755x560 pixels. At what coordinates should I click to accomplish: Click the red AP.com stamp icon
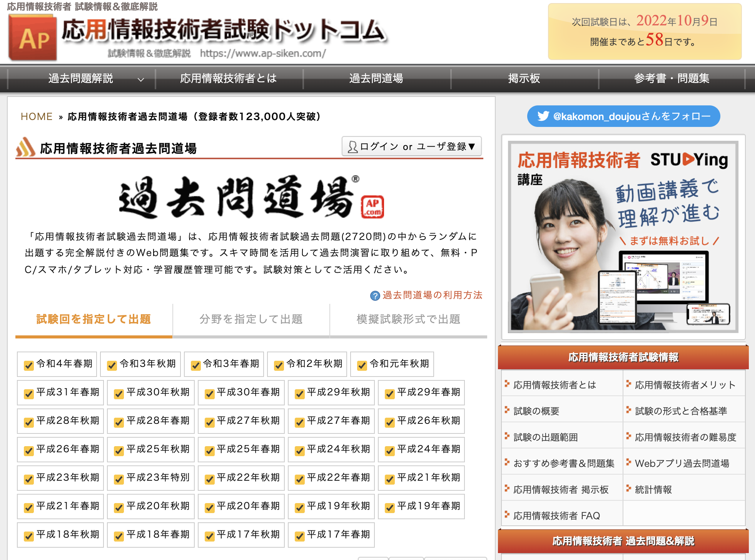[x=372, y=207]
